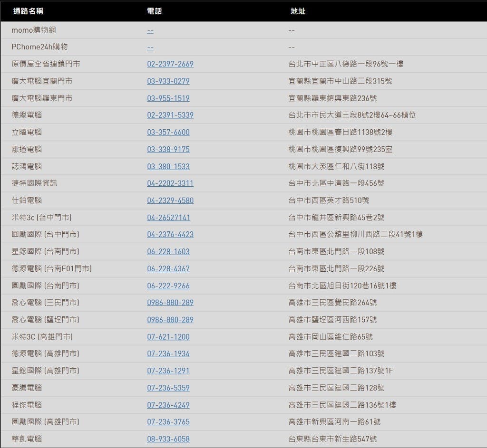Click the momo購物網 phone link placeholder
487x448 pixels.
[150, 30]
